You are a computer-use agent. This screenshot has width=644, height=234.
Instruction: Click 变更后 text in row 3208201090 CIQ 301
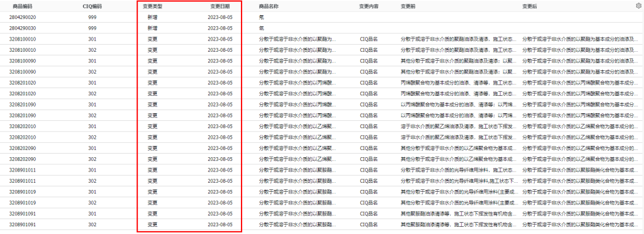click(580, 105)
